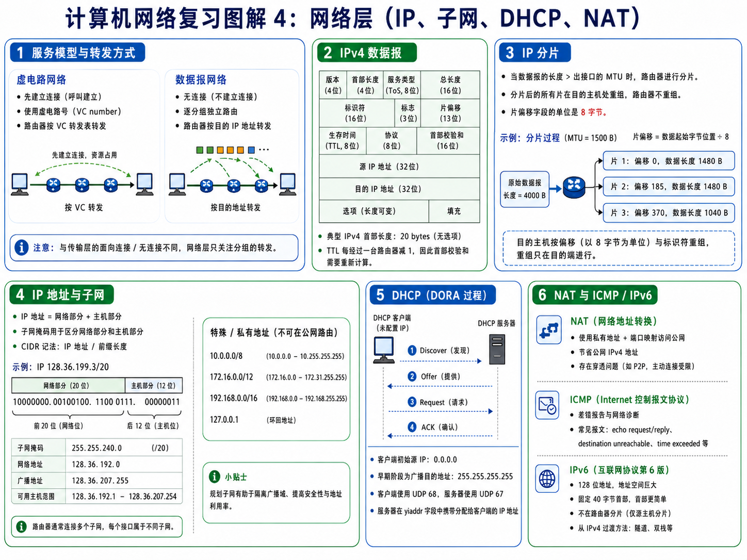747x560 pixels.
Task: Click the number 2 circle beside Offer
Action: [412, 376]
